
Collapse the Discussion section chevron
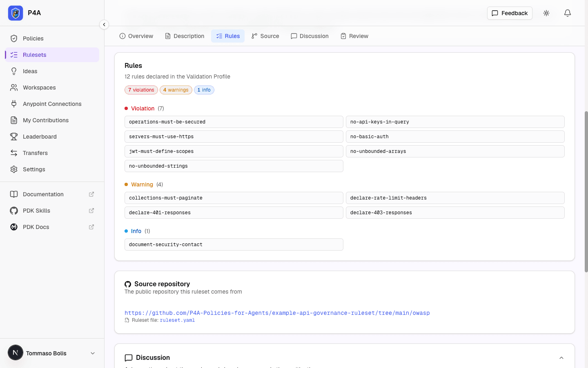561,358
